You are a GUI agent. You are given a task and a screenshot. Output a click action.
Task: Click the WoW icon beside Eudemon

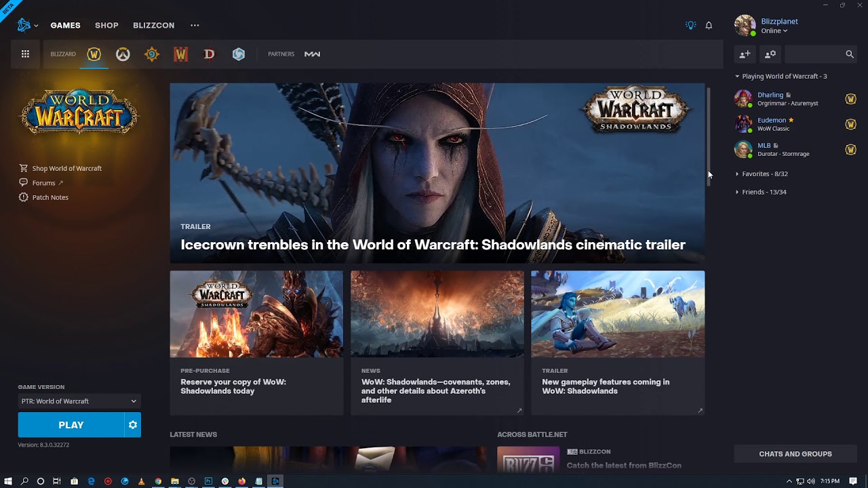click(x=850, y=124)
